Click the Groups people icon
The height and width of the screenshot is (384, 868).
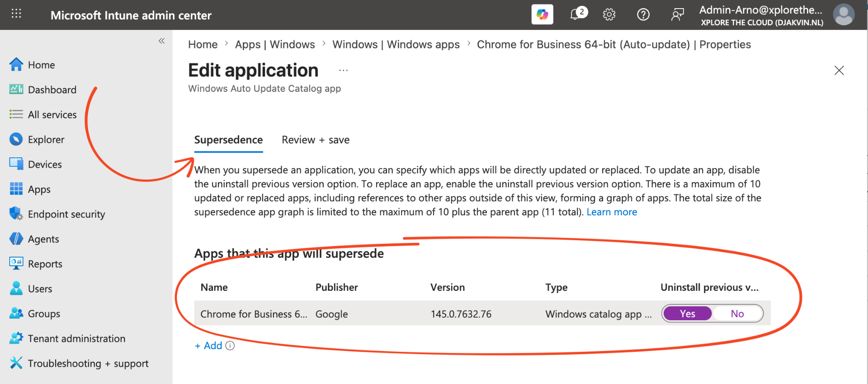[x=16, y=313]
